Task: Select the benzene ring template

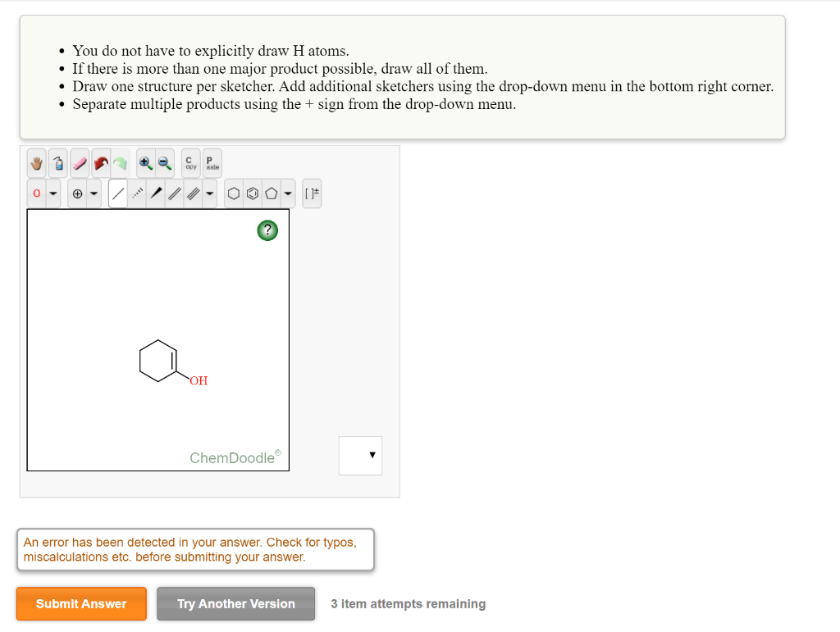Action: (251, 193)
